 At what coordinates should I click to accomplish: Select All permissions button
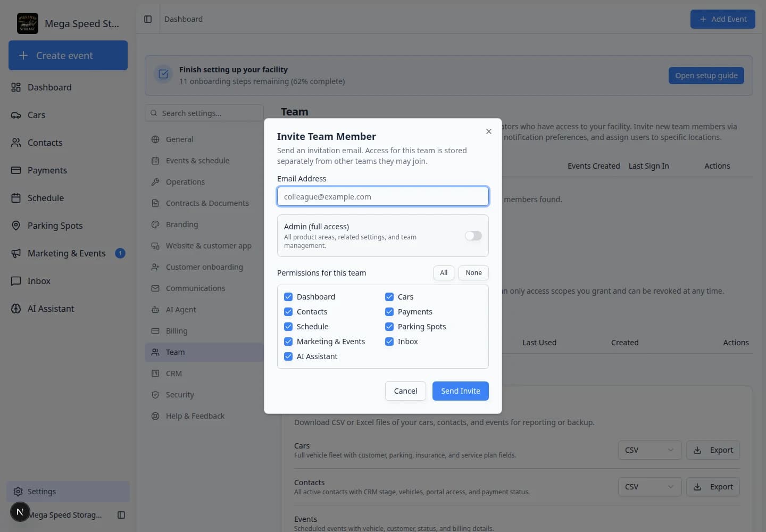click(444, 273)
